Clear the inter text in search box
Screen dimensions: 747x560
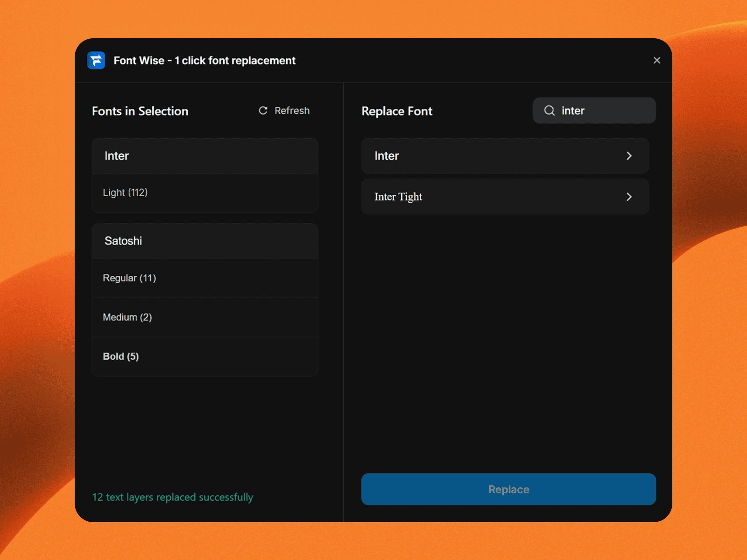pyautogui.click(x=573, y=111)
